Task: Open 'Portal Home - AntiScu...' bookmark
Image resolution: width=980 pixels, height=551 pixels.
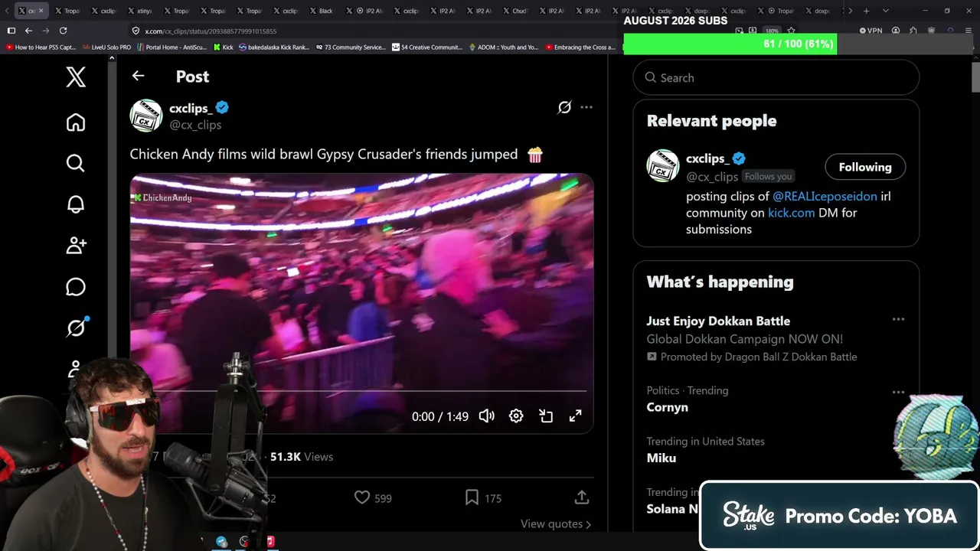Action: point(171,47)
